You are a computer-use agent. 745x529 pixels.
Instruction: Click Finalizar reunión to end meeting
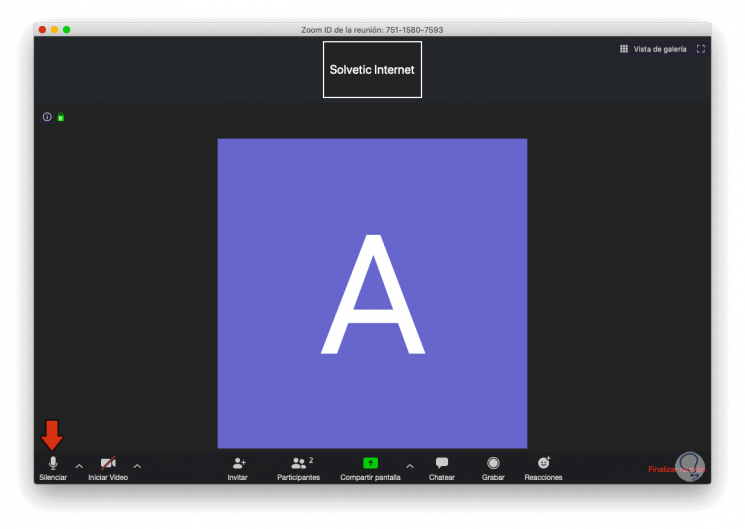tap(677, 469)
